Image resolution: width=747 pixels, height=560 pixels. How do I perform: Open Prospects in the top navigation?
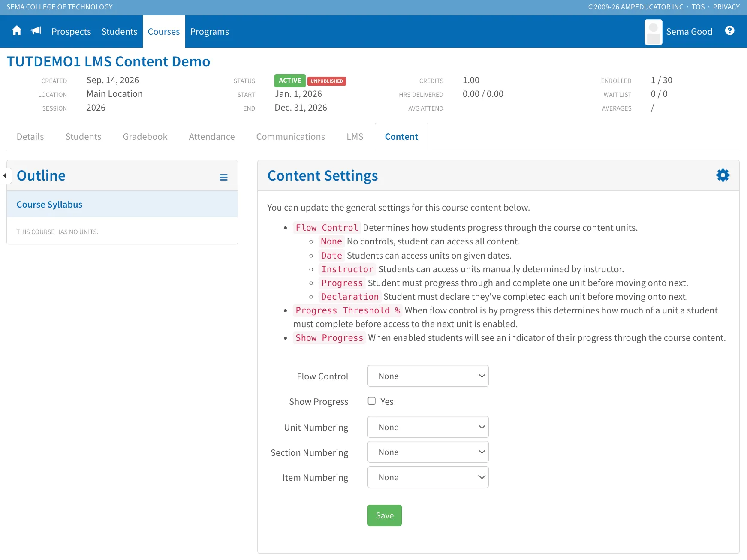click(71, 32)
